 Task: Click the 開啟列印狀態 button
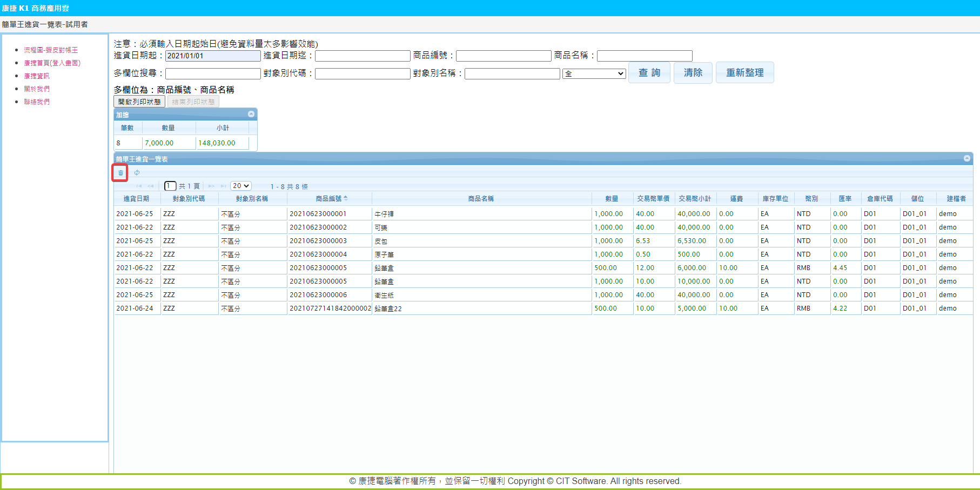(139, 102)
